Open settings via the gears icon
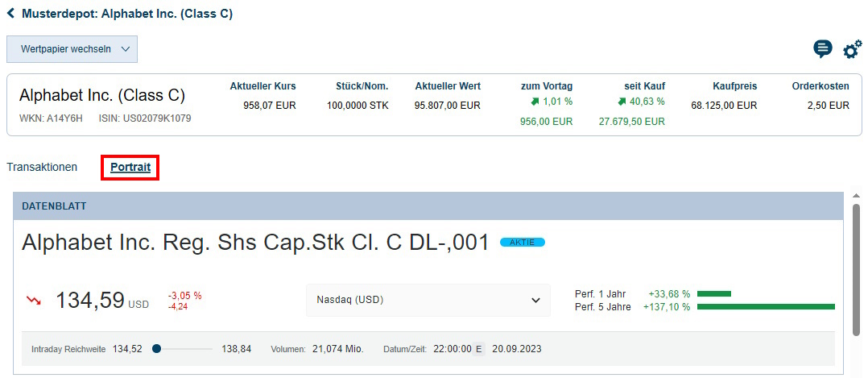 (852, 49)
